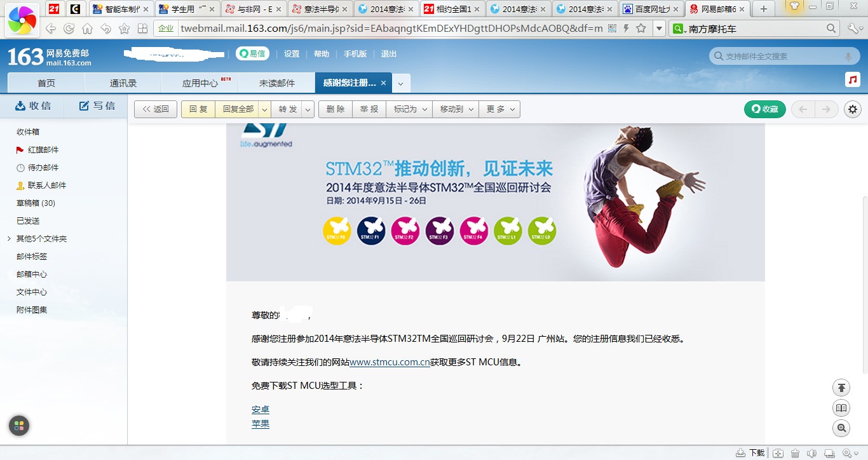Expand the mail tab list dropdown arrow
The width and height of the screenshot is (868, 460).
pyautogui.click(x=400, y=83)
